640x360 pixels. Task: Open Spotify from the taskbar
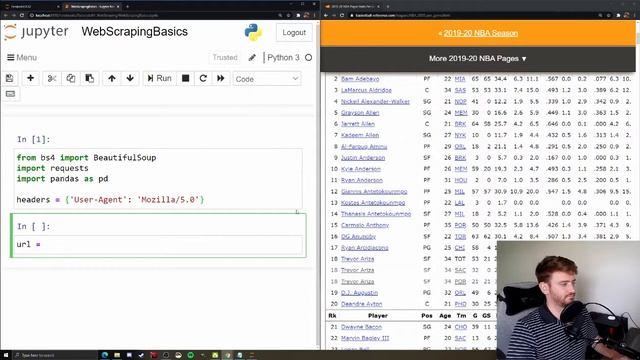(x=191, y=355)
